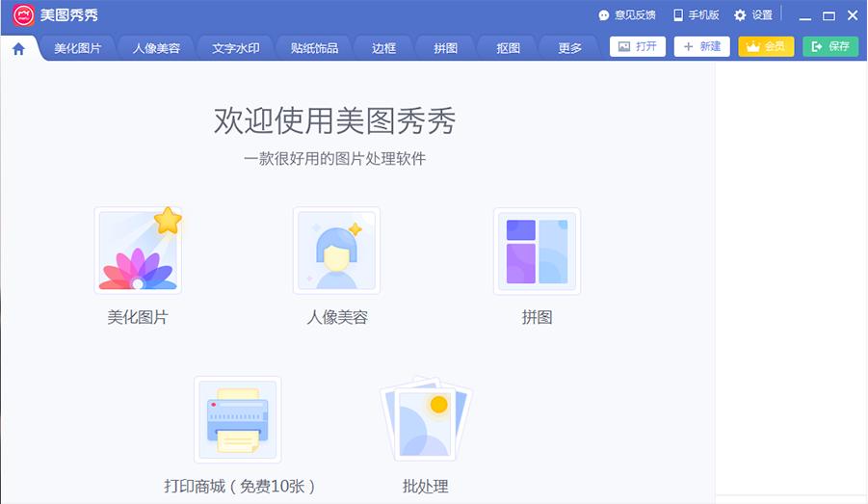
Task: Maximize the Meitu window
Action: [x=829, y=16]
